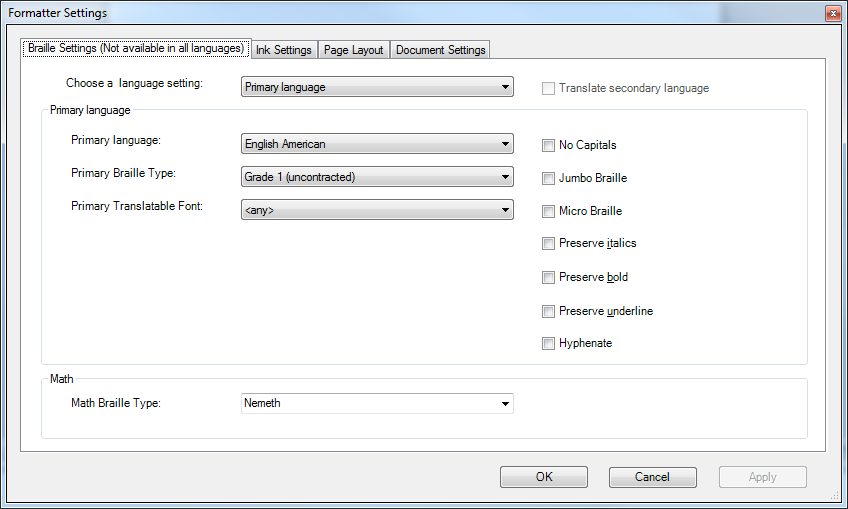Enable the Hyphenate checkbox
The height and width of the screenshot is (509, 848).
click(548, 343)
